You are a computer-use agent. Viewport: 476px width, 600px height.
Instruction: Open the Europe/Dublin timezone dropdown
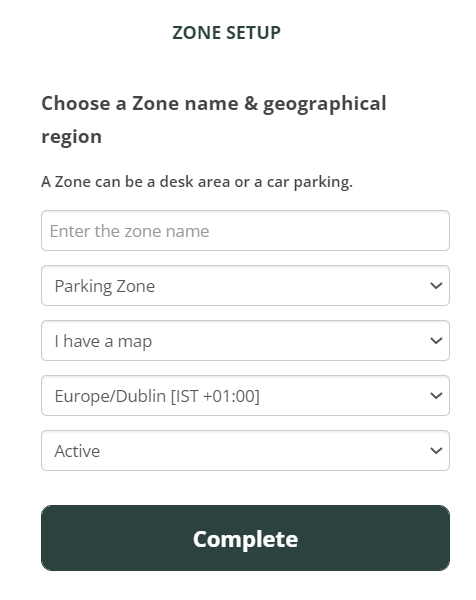point(245,395)
